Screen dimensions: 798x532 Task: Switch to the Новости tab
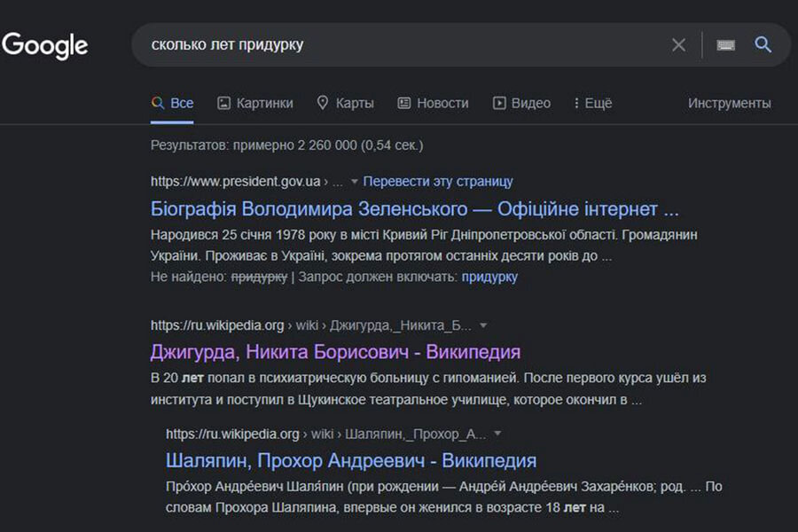point(433,104)
